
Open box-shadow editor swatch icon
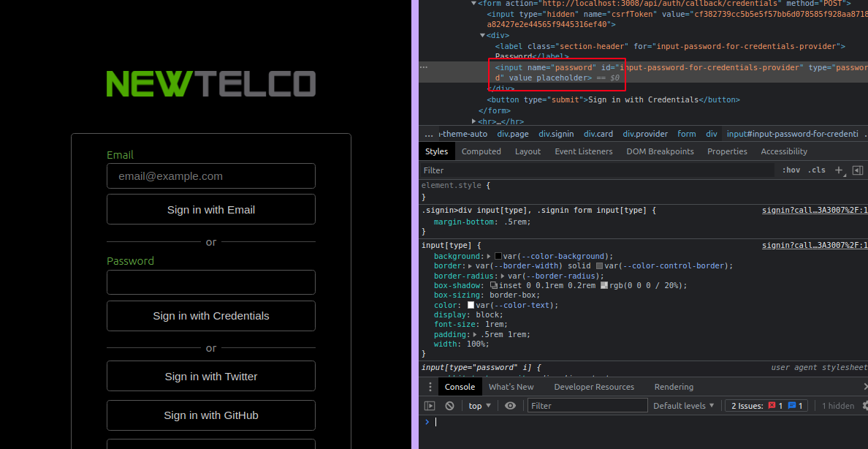pos(494,285)
